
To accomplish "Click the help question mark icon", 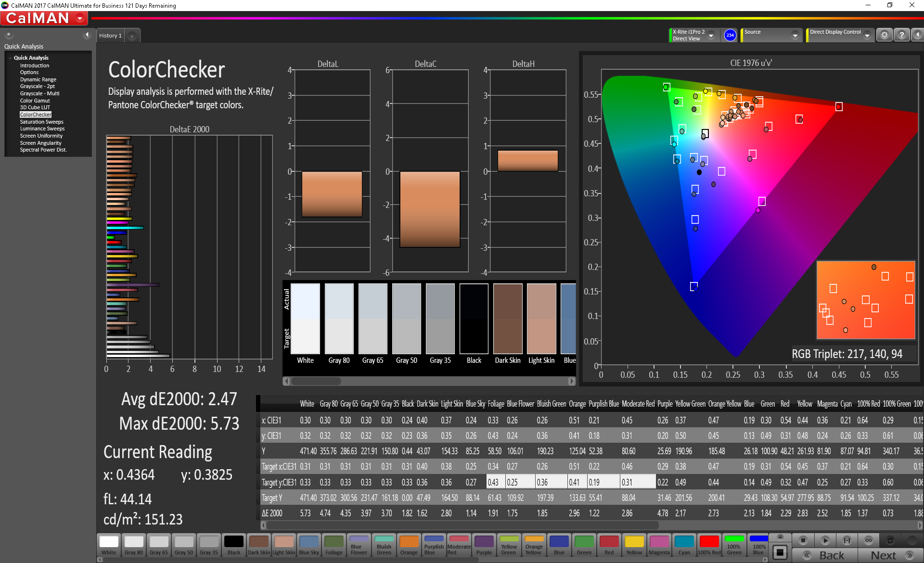I will pos(902,35).
